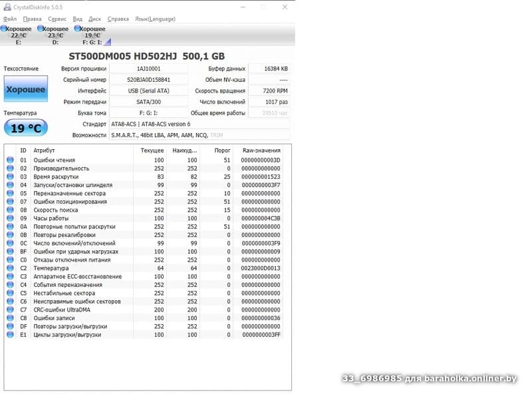Click raw value 000000004C3B for Часы работы
This screenshot has width=532, height=394.
tap(261, 218)
